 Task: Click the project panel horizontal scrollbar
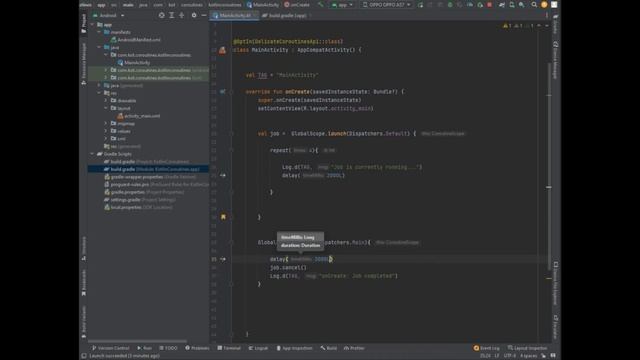coord(137,341)
